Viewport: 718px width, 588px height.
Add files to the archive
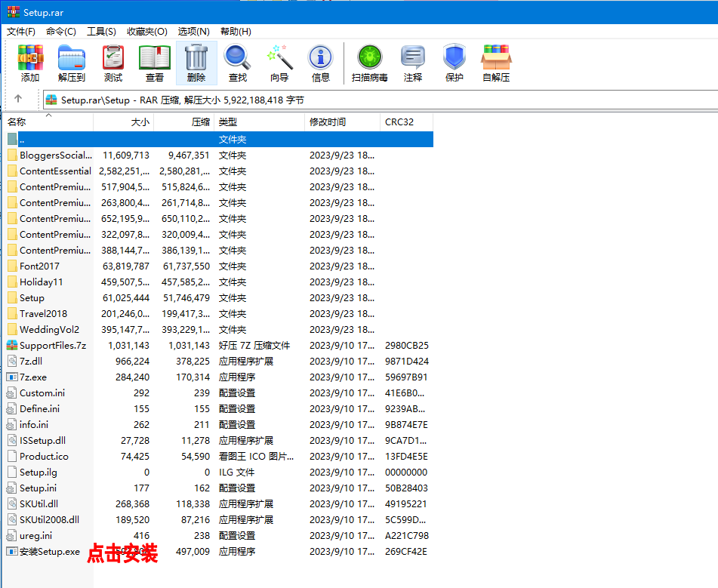pyautogui.click(x=30, y=63)
